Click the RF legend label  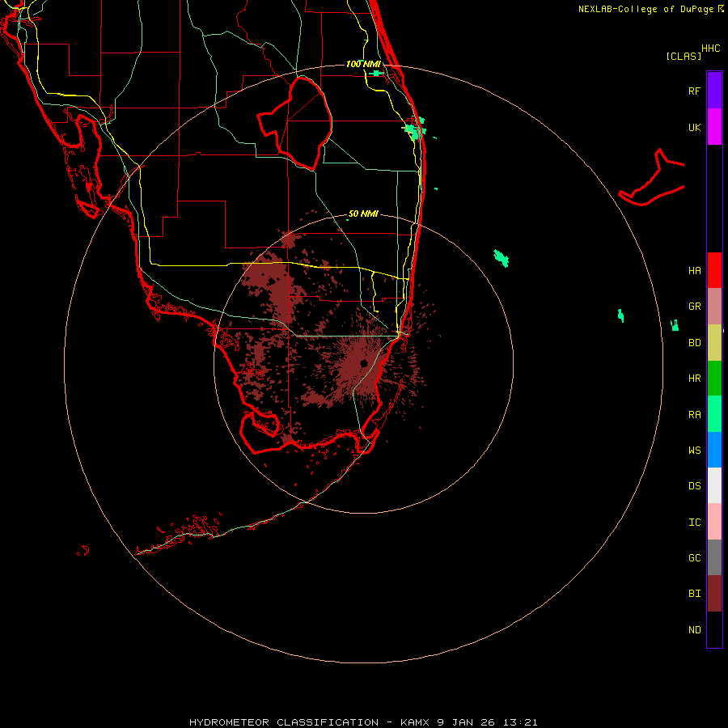pos(694,91)
